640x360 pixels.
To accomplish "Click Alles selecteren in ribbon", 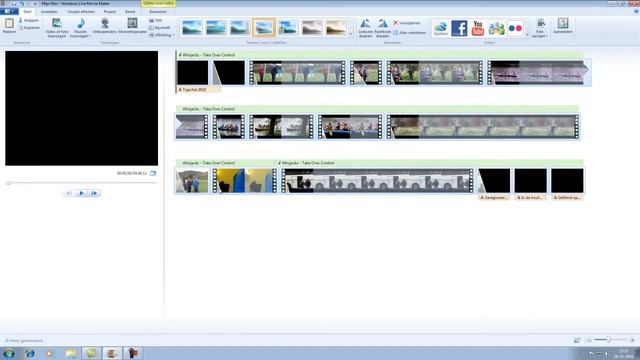I will pyautogui.click(x=409, y=32).
